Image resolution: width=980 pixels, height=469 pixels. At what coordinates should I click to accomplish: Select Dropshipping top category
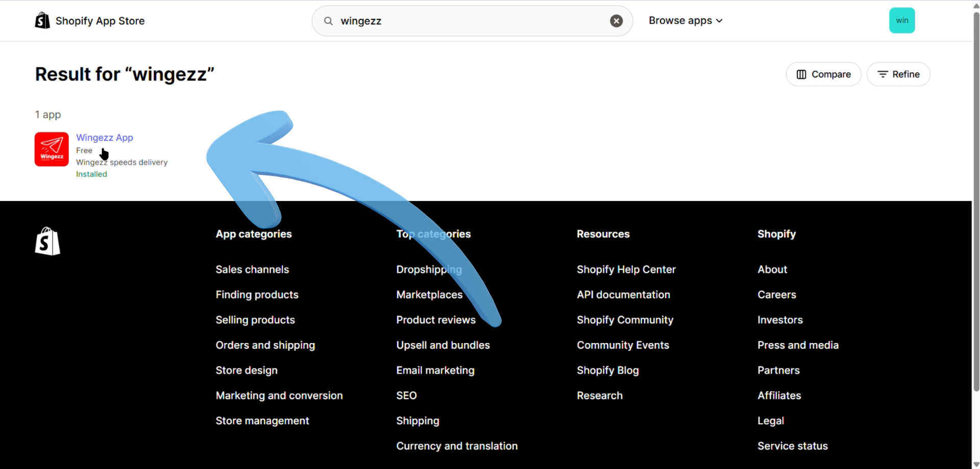pos(429,269)
